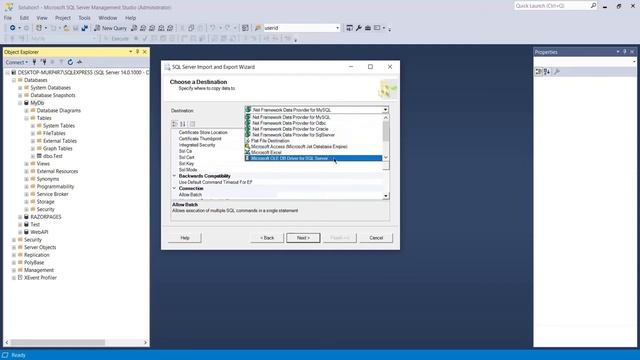Collapse the Backwards Compatibility property group
This screenshot has width=640, height=360.
pyautogui.click(x=174, y=176)
